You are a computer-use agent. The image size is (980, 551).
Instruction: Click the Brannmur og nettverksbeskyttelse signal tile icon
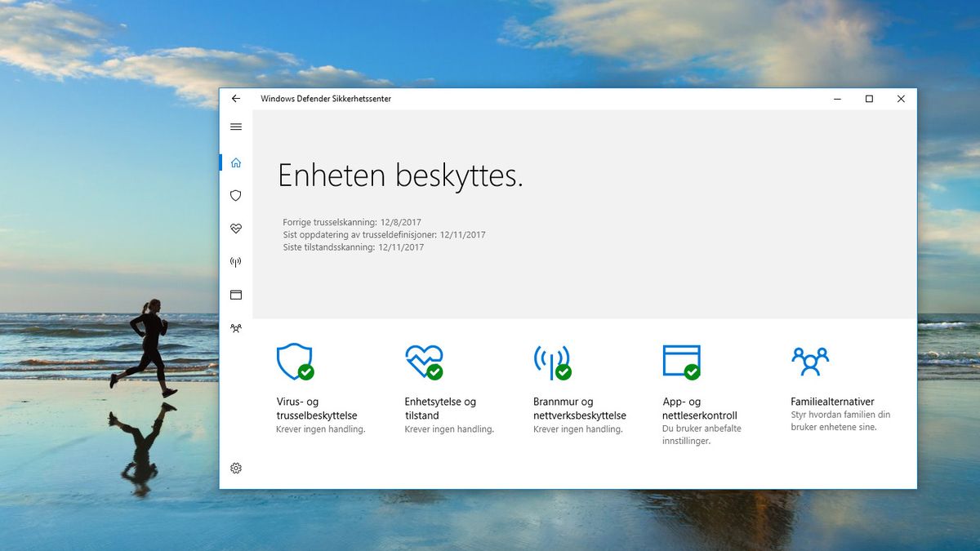[551, 360]
